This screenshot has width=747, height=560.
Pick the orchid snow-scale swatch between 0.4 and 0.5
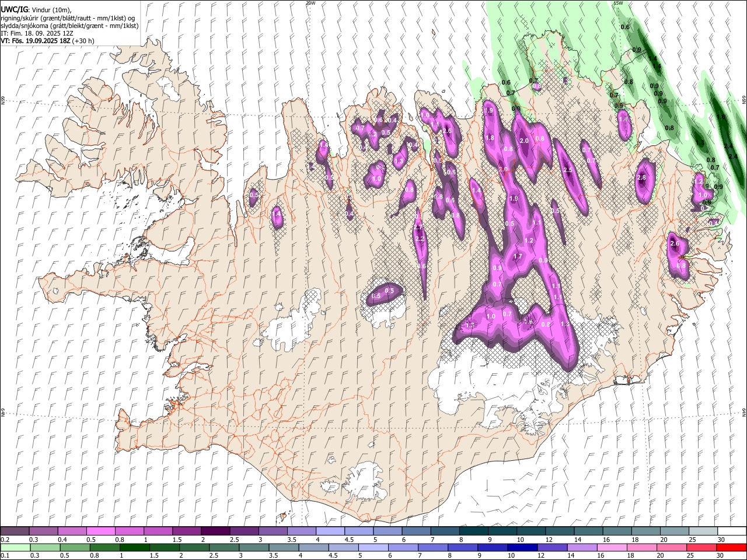tap(72, 531)
